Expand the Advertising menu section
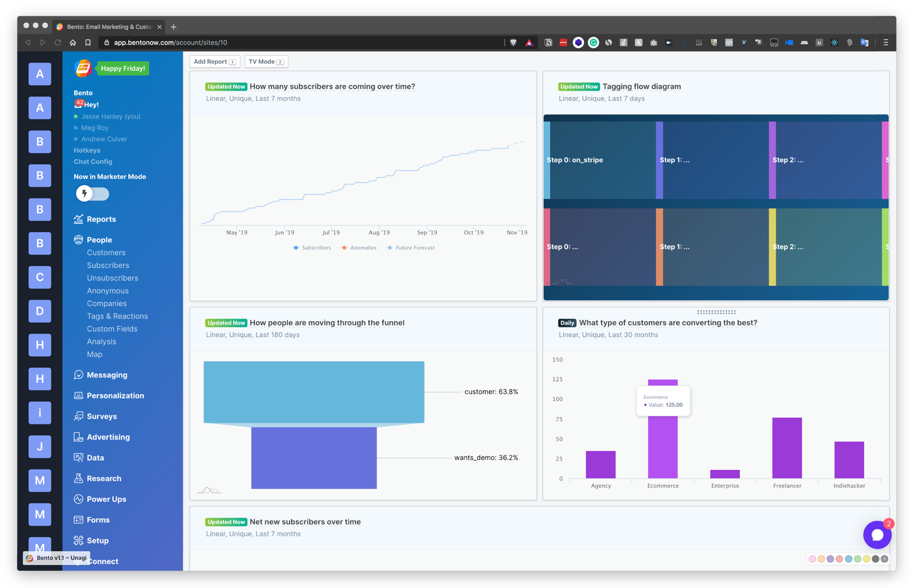Image resolution: width=914 pixels, height=588 pixels. (108, 437)
